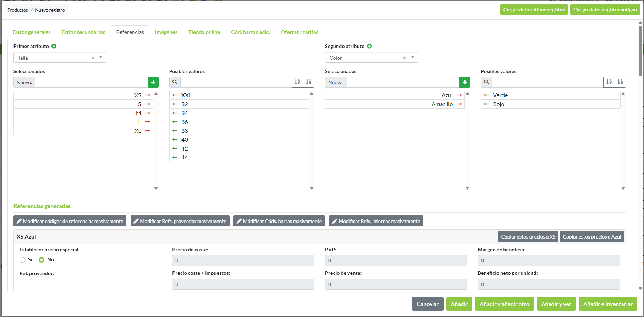Click Modificar Códs. barras masivamente button

click(279, 221)
